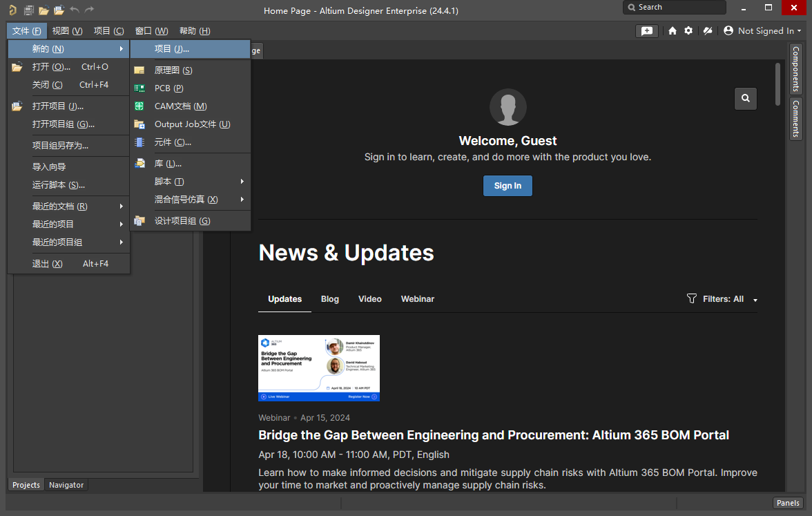The image size is (812, 516).
Task: Click the crossed-out cloud connection icon
Action: pos(707,31)
